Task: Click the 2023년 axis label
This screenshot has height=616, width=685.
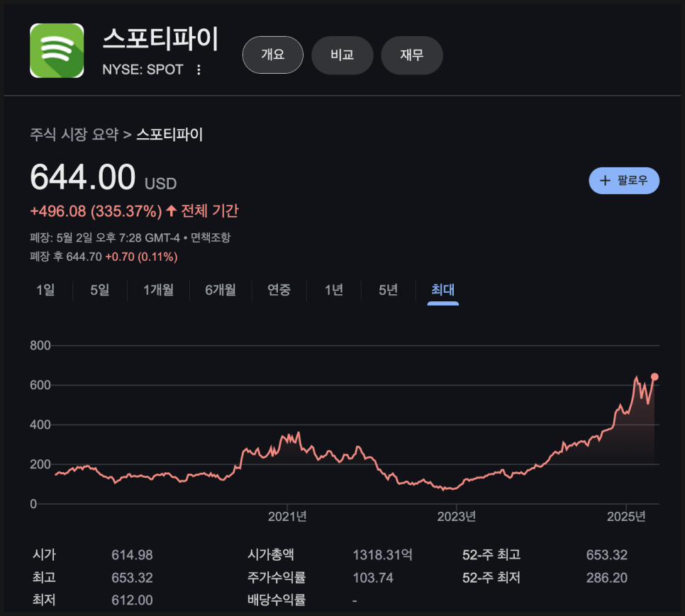Action: [456, 517]
